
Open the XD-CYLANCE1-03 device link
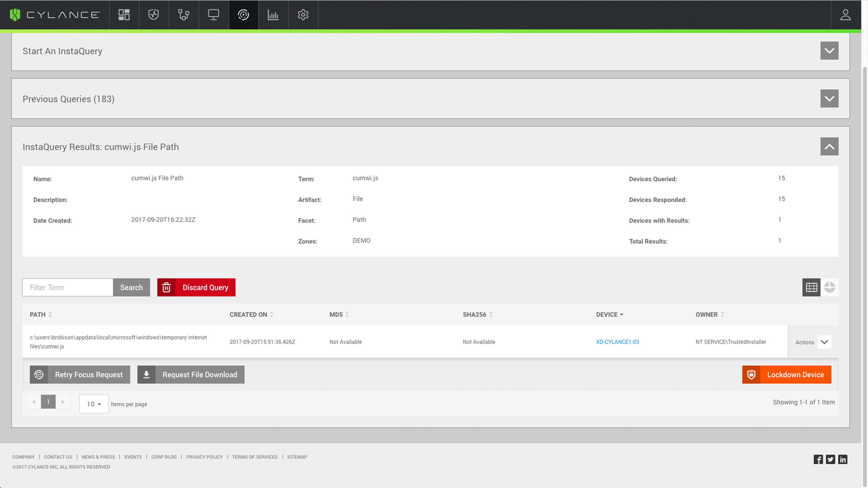617,342
